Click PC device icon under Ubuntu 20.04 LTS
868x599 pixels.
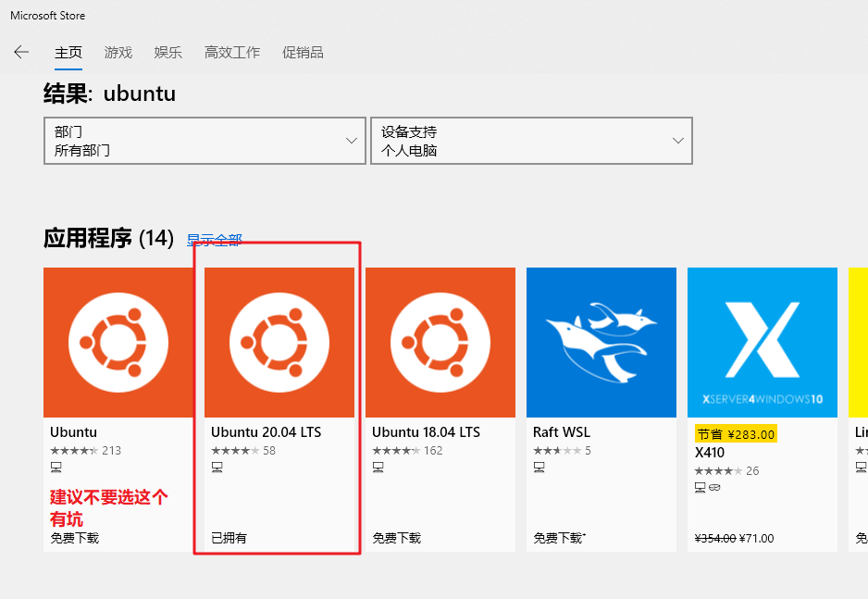point(217,468)
